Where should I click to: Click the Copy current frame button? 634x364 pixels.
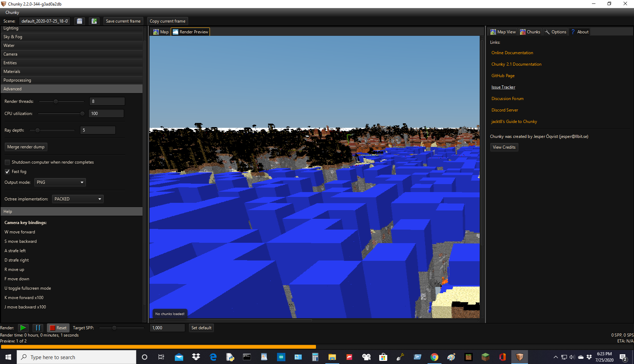tap(167, 21)
